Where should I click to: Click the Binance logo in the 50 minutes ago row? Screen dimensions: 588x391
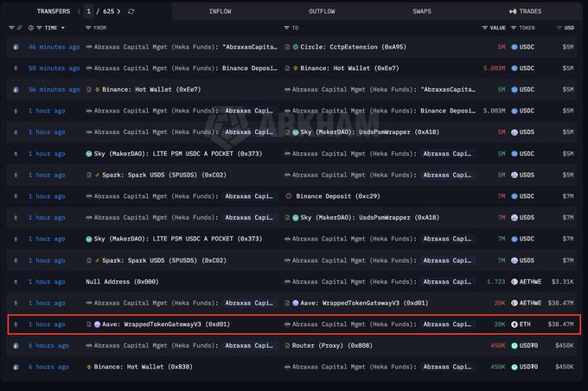(x=296, y=68)
